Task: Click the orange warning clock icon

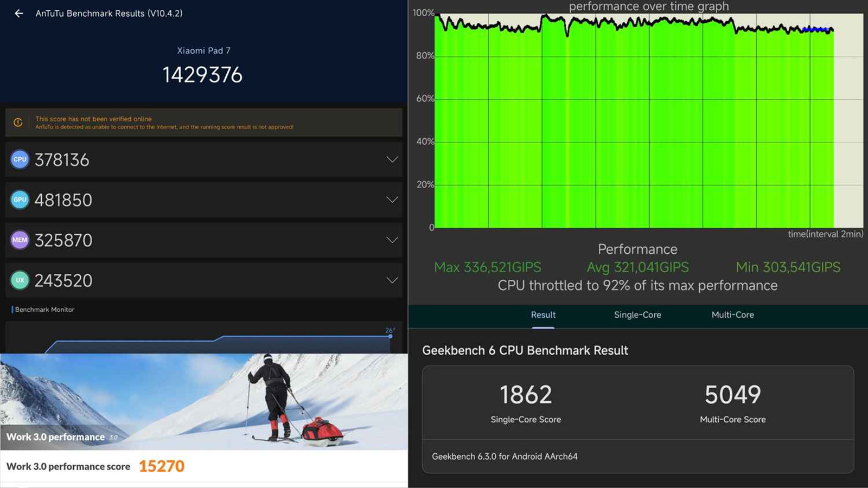Action: point(18,123)
